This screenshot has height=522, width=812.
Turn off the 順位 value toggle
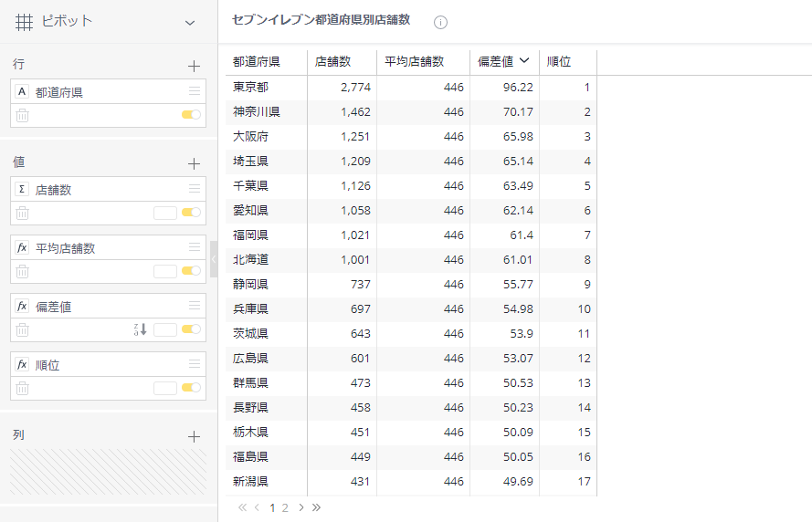click(191, 388)
